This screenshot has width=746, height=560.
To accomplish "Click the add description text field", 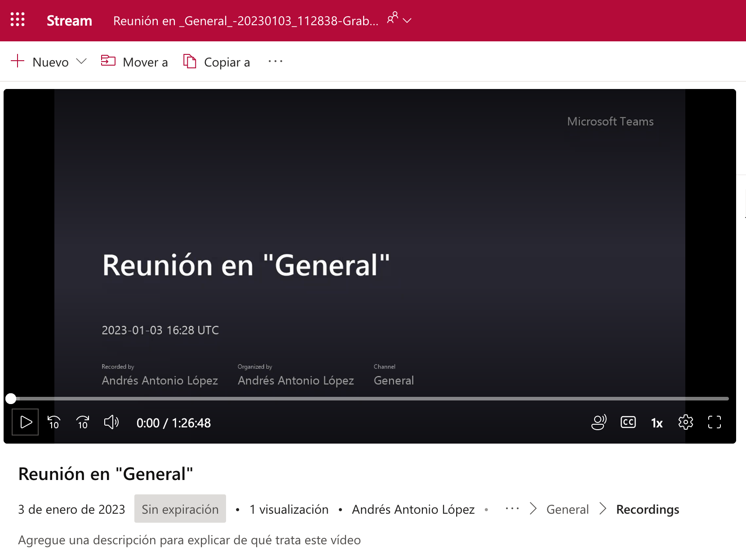I will click(189, 540).
